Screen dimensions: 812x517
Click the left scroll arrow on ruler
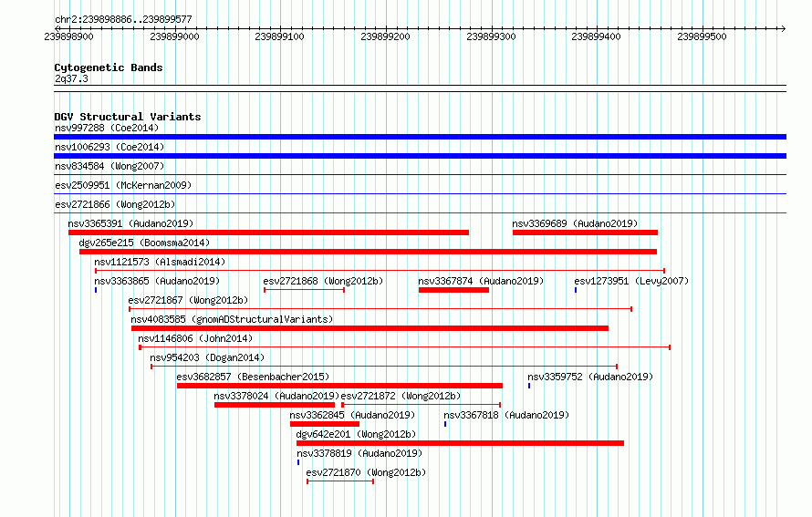pos(57,28)
